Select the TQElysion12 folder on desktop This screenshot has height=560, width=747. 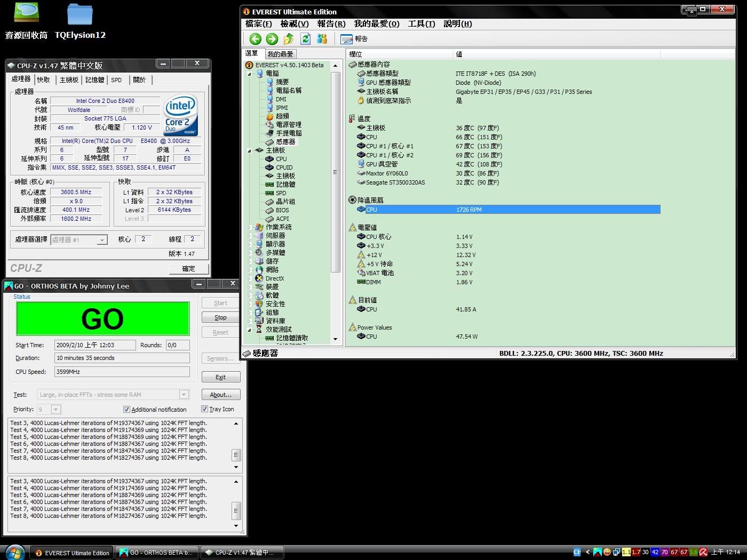80,21
